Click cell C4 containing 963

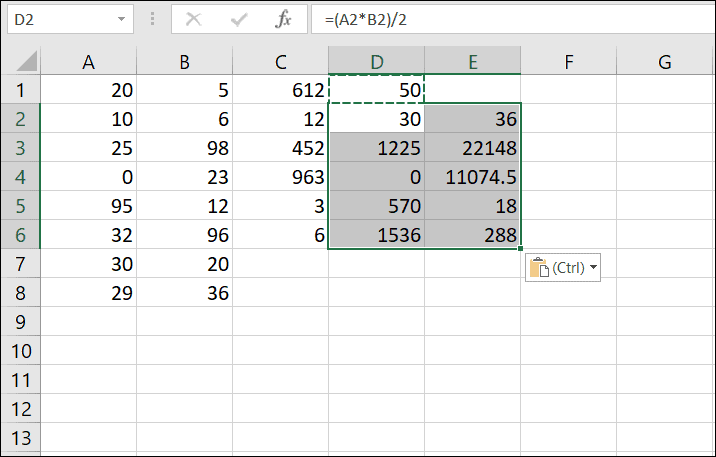pos(280,177)
